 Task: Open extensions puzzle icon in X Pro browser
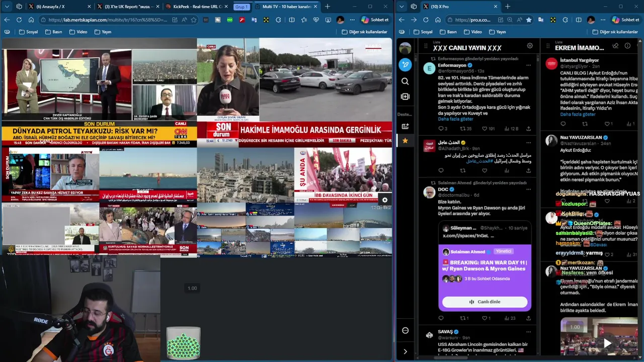565,20
